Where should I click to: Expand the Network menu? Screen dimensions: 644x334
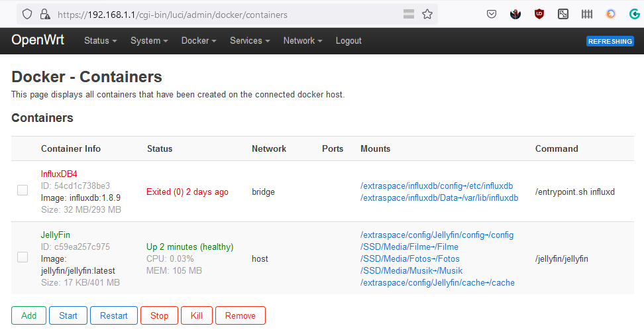pos(303,40)
